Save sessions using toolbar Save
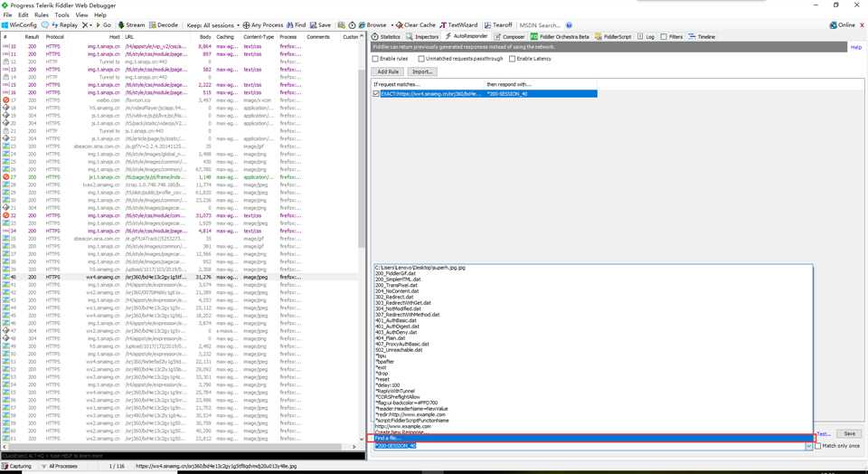 (x=320, y=25)
